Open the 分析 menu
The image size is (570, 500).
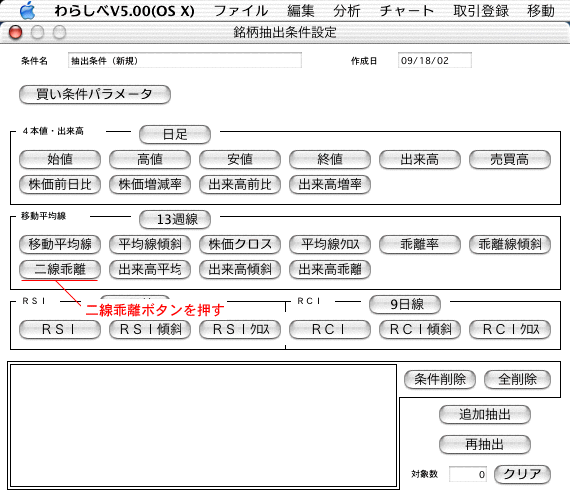point(346,11)
